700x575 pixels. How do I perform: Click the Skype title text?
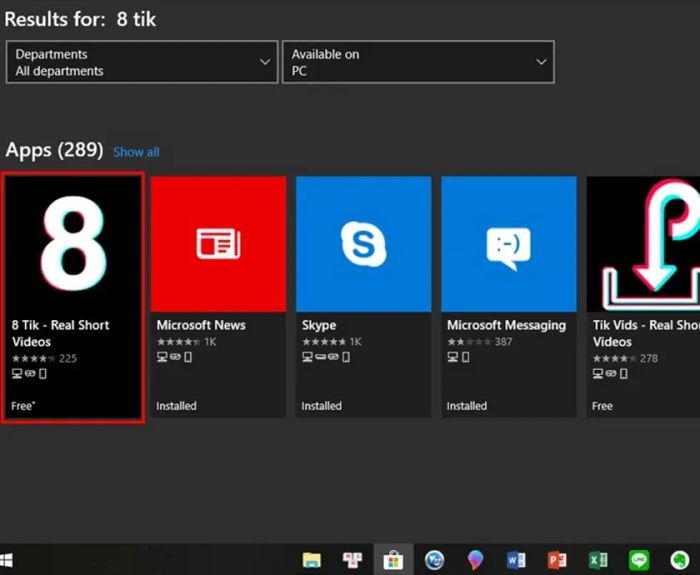(x=319, y=325)
